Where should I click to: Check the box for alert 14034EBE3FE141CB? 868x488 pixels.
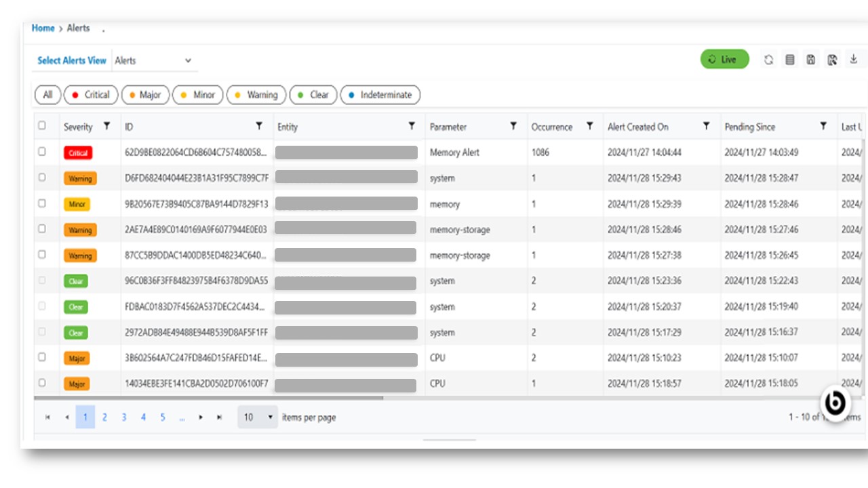click(42, 383)
